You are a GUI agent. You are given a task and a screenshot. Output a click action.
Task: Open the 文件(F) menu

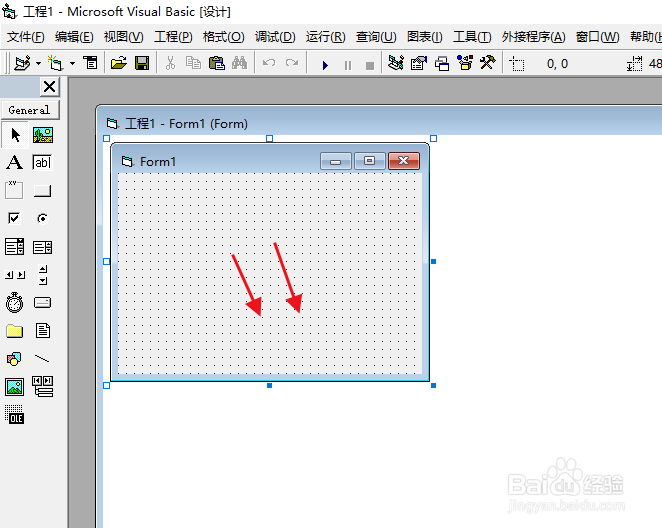click(25, 37)
